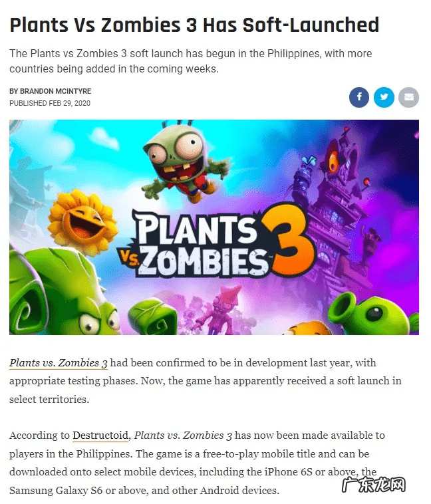Open the underlined Plants vs. Zombies 3 link

(59, 363)
